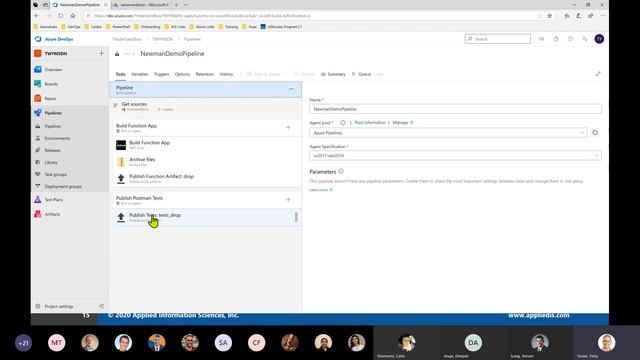Open the Learn more link under Parameters

tap(321, 190)
